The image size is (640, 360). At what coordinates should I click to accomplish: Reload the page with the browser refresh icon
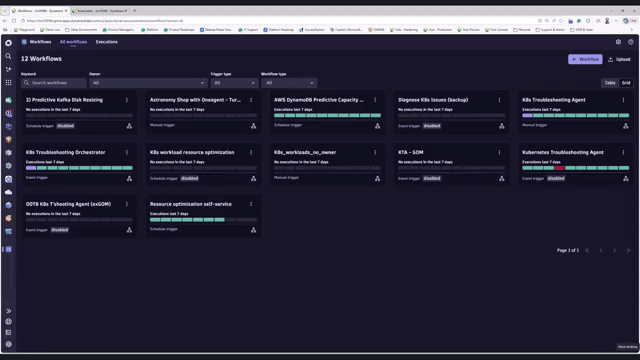pyautogui.click(x=14, y=21)
